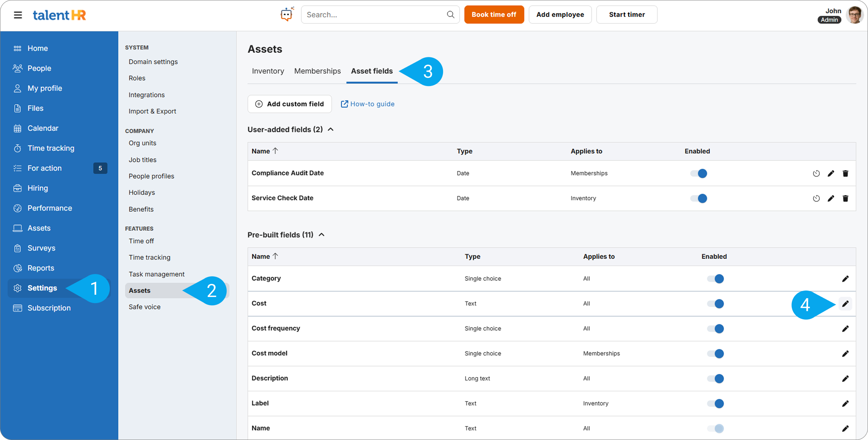868x440 pixels.
Task: Open history for Compliance Audit Date
Action: pyautogui.click(x=816, y=173)
